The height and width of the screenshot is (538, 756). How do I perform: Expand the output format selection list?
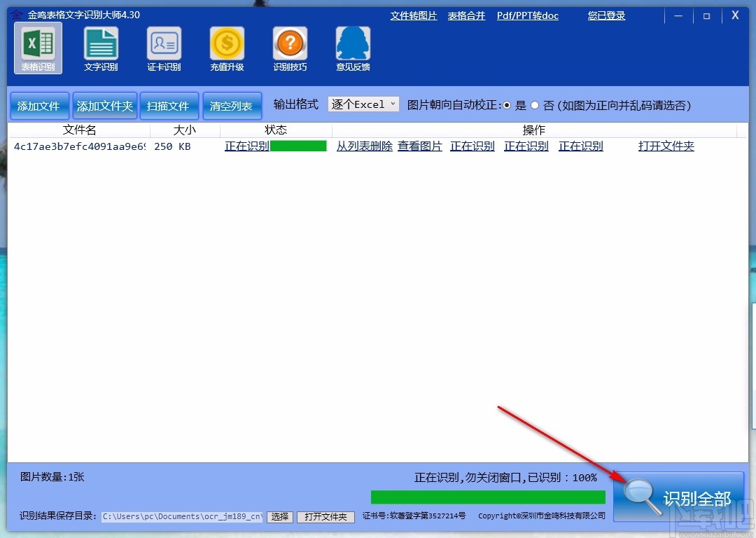(x=393, y=104)
